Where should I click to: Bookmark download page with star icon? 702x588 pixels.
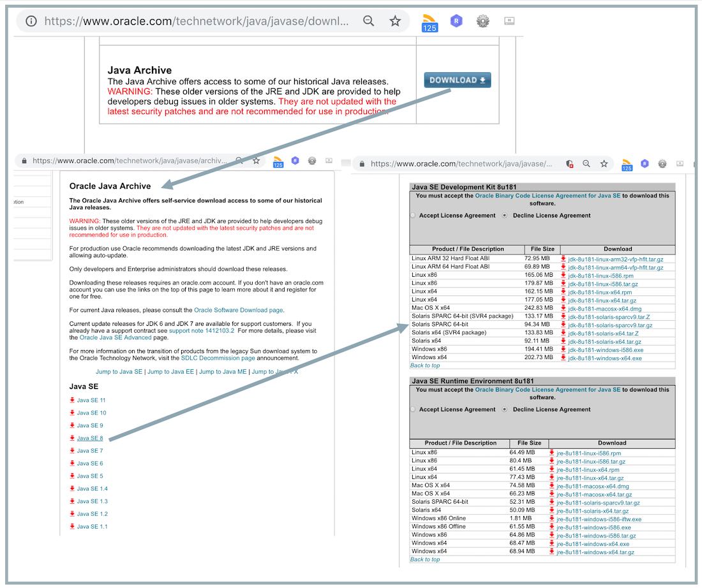coord(604,164)
